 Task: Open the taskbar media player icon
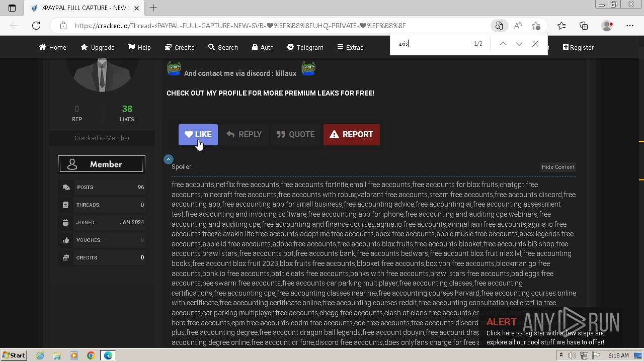tap(74, 355)
